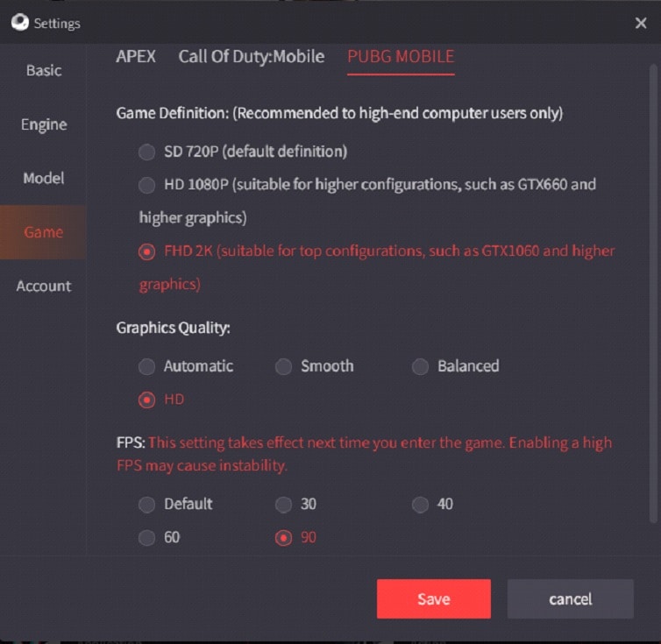Save the game settings
661x644 pixels.
[433, 598]
